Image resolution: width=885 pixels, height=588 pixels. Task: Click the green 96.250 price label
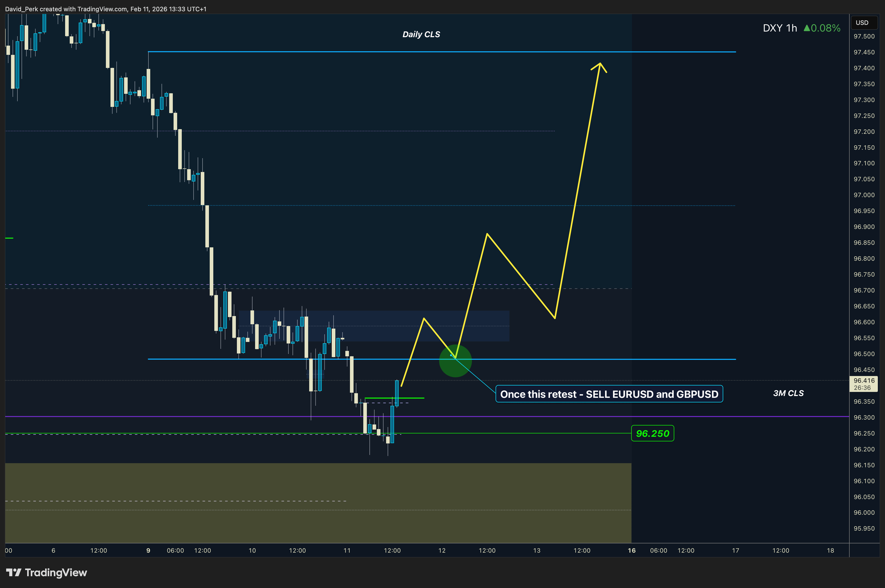tap(652, 433)
